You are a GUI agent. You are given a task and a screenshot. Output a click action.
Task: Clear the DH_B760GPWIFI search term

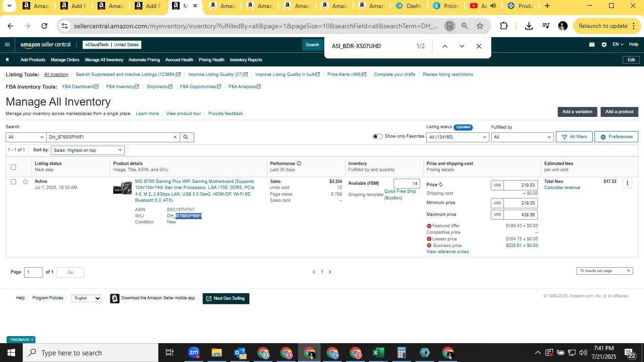175,137
